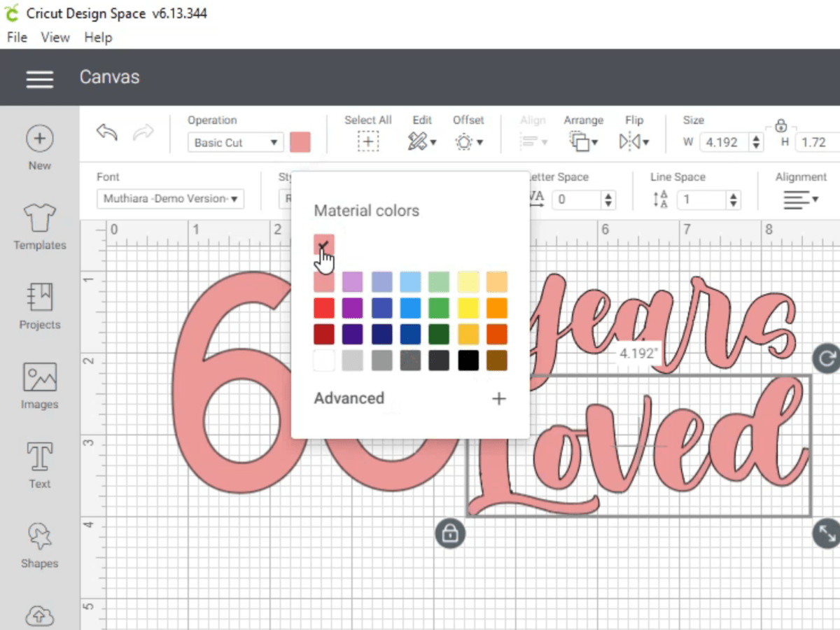Open the Help menu
Viewport: 840px width, 630px height.
pos(98,37)
